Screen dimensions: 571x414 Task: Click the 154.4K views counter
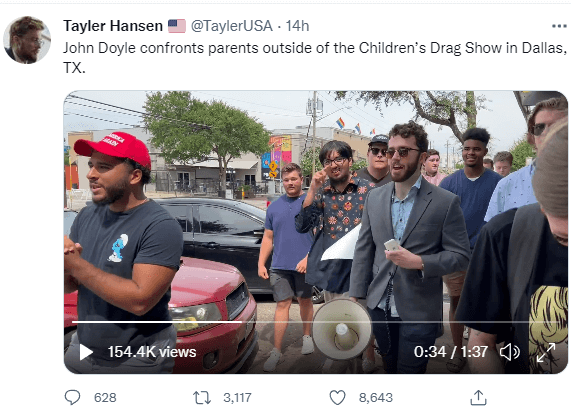[x=152, y=352]
